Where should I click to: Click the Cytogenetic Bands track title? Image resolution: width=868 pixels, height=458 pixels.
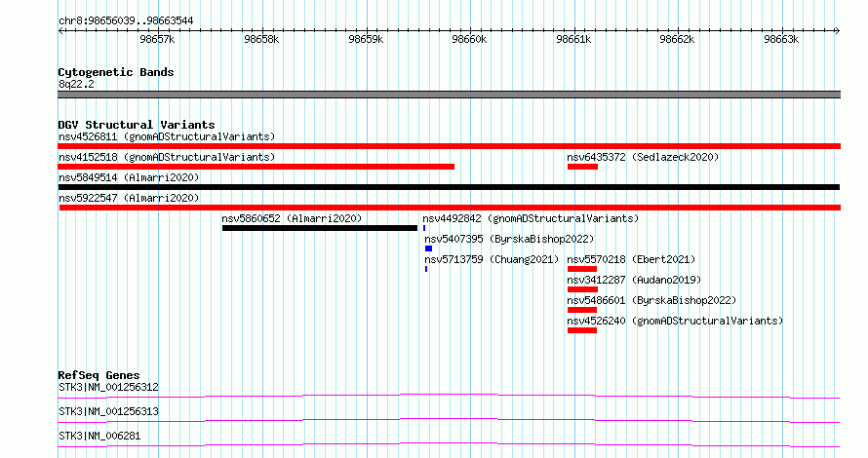tap(116, 72)
